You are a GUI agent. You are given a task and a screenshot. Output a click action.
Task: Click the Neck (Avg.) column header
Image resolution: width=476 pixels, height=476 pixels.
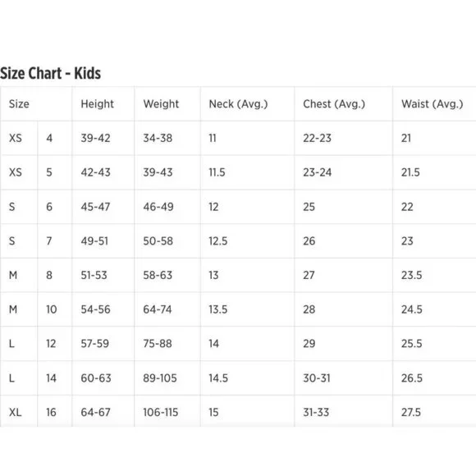(238, 104)
